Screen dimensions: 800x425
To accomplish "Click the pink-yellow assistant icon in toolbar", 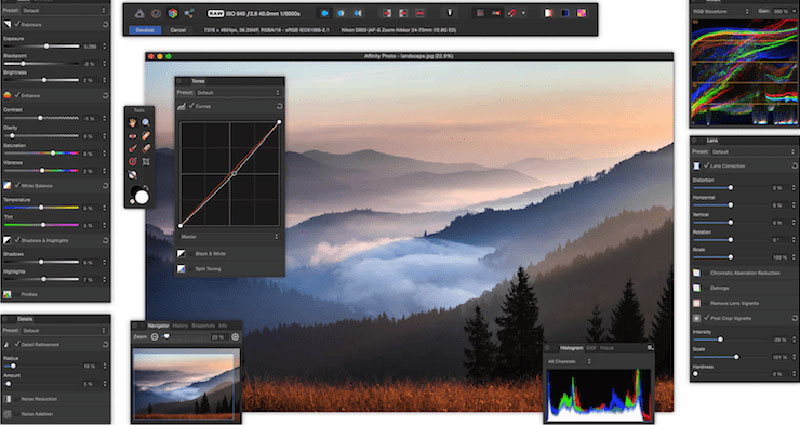I will pyautogui.click(x=581, y=13).
